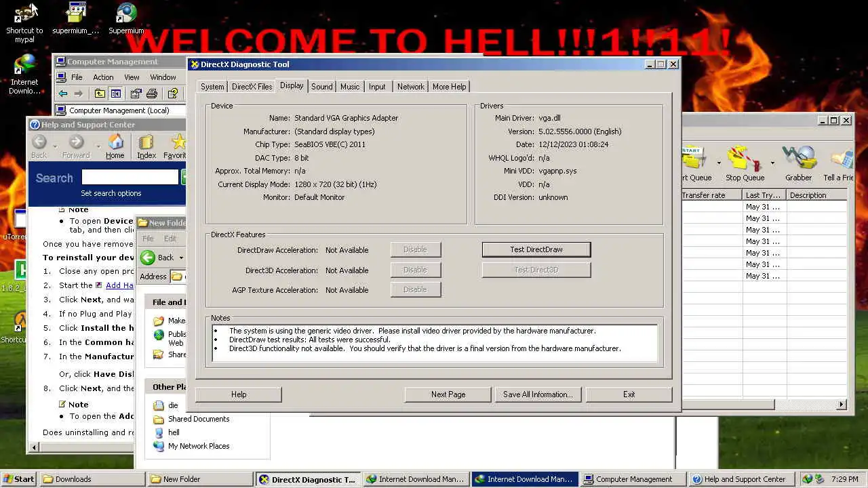Switch to the Network tab
This screenshot has height=488, width=868.
410,87
